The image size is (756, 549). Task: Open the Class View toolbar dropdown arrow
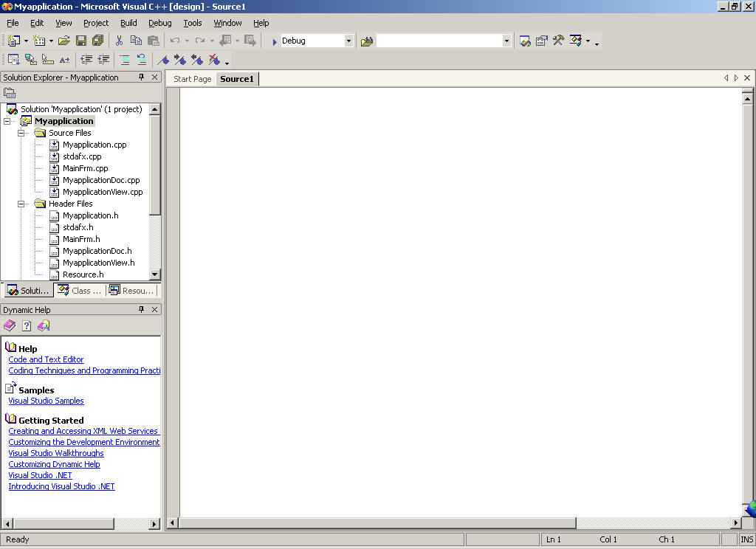(x=588, y=41)
